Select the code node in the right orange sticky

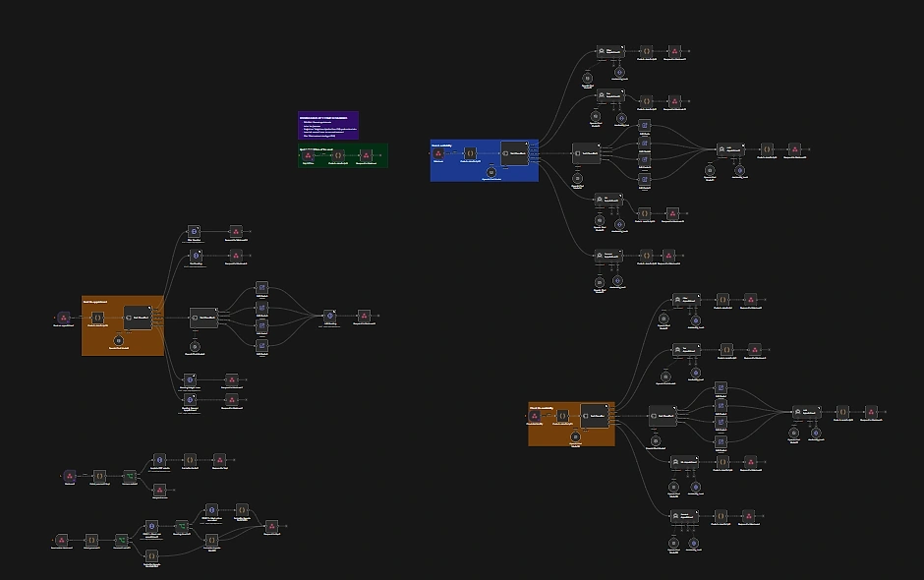(562, 416)
